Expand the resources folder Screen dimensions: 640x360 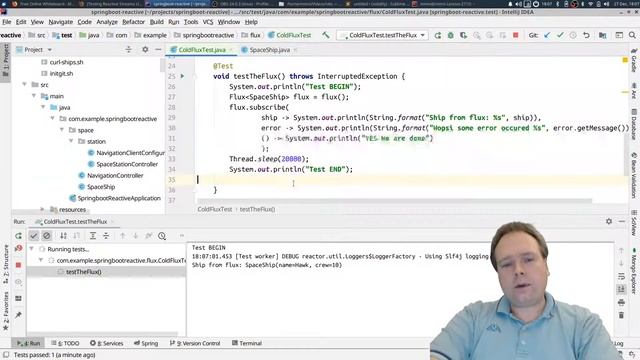click(x=42, y=209)
